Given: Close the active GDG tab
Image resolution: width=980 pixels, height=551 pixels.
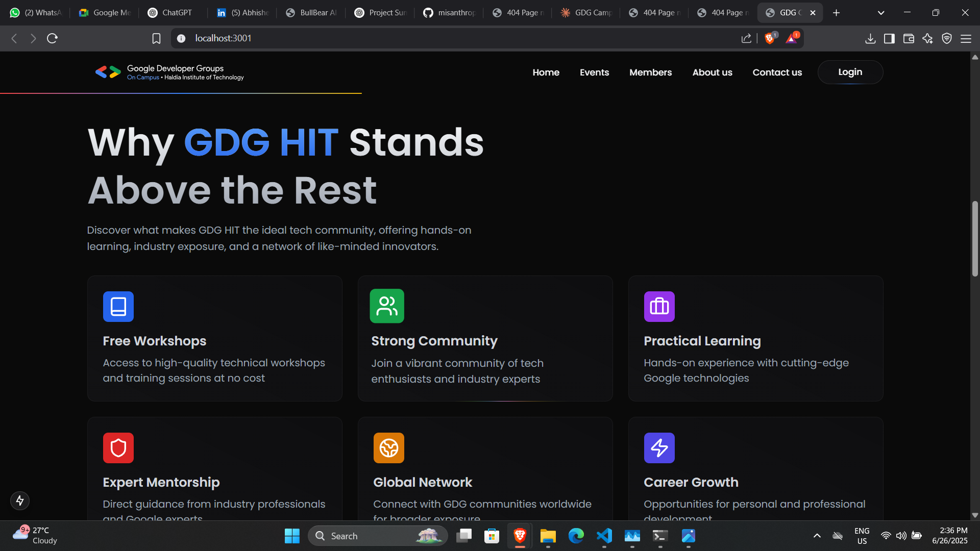Looking at the screenshot, I should (813, 13).
